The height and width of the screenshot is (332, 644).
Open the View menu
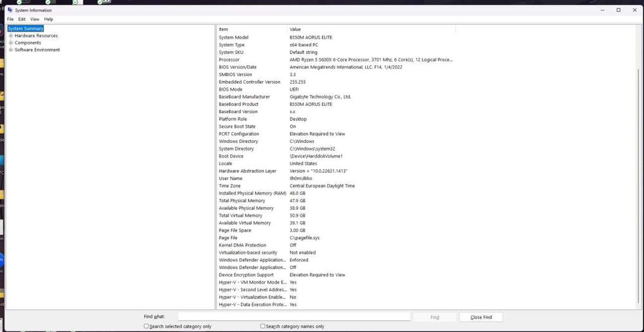coord(35,19)
